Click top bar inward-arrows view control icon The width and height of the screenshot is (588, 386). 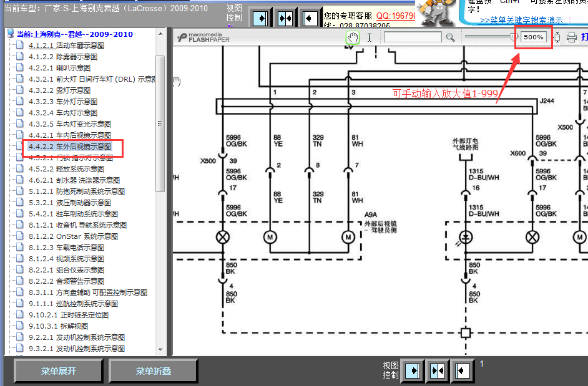point(285,18)
